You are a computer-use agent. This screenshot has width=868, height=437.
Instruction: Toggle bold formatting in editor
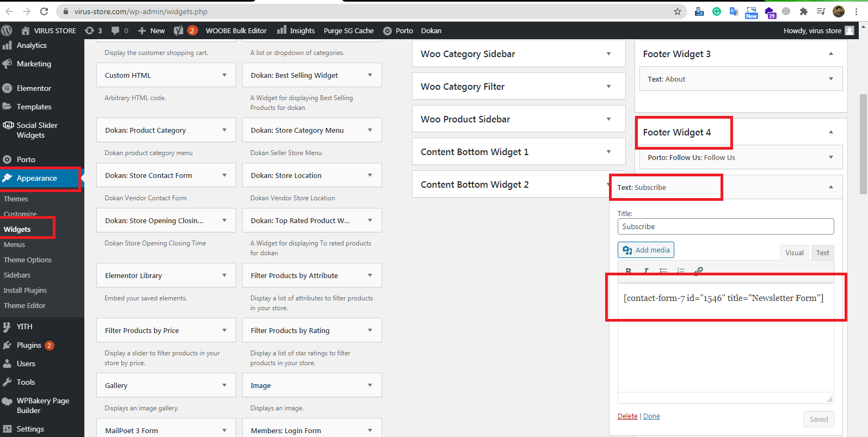[x=629, y=270]
